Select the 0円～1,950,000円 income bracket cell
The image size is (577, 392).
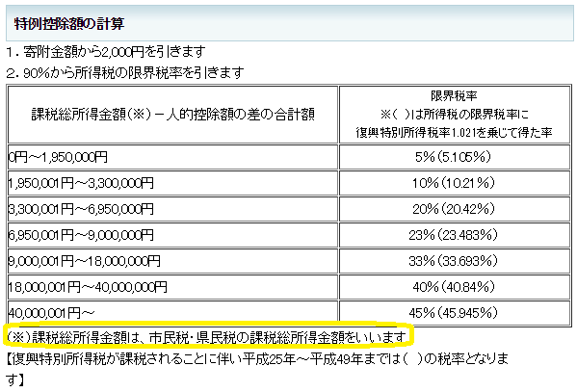(x=172, y=157)
